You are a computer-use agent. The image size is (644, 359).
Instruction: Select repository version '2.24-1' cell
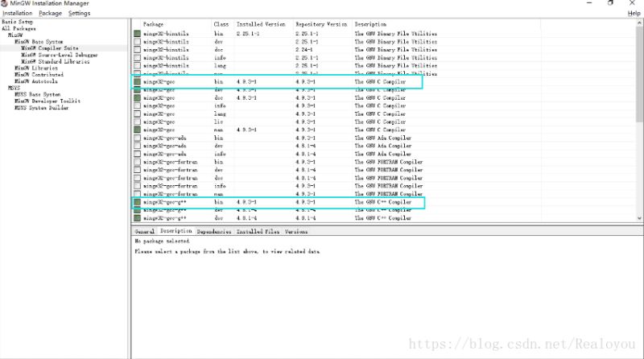(x=304, y=50)
